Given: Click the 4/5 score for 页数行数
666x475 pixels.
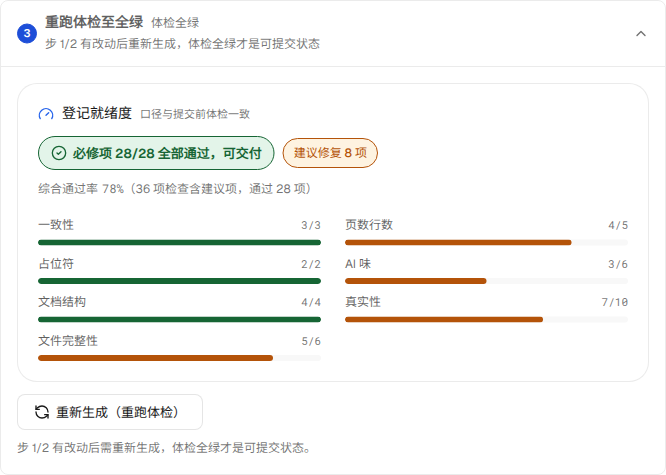Looking at the screenshot, I should (618, 225).
